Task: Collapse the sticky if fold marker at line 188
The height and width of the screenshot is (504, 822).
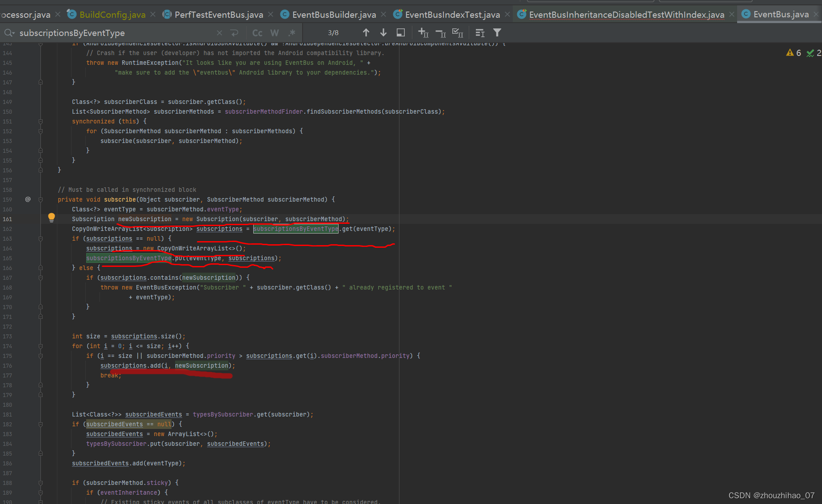Action: click(40, 483)
